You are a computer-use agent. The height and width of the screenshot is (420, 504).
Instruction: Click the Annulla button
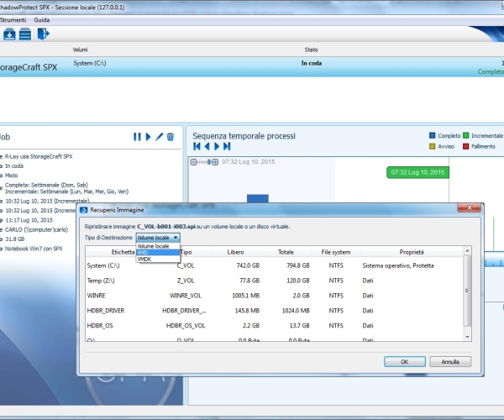point(450,361)
